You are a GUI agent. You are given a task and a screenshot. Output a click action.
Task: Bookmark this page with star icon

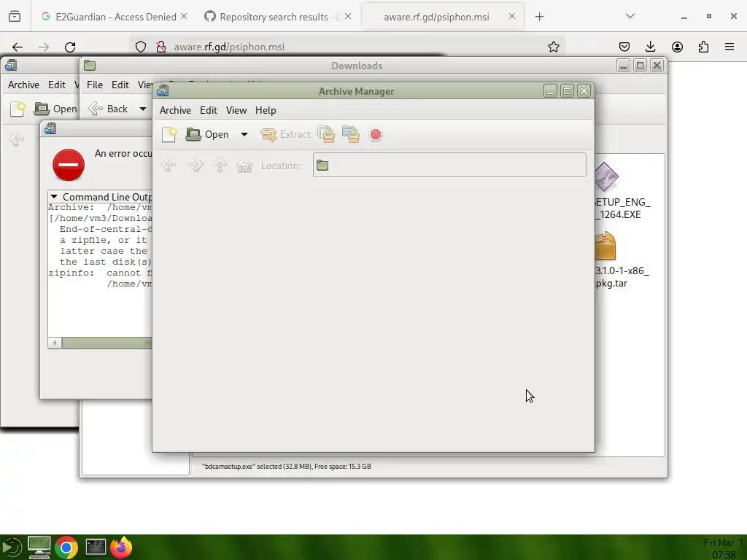point(553,47)
